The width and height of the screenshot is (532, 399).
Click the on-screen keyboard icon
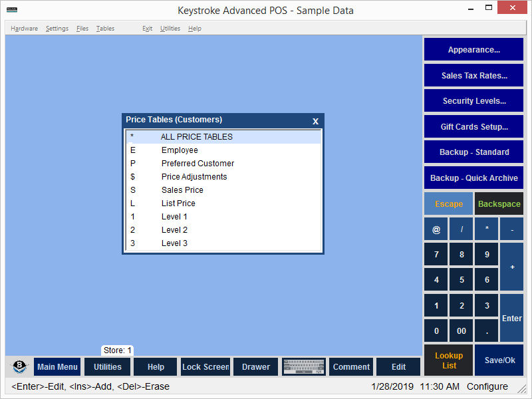coord(303,367)
